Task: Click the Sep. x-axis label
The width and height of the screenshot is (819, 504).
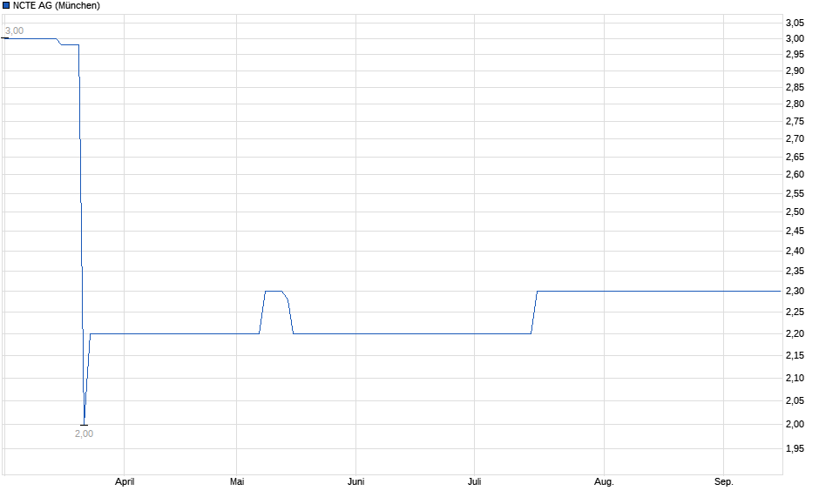Action: (x=723, y=481)
